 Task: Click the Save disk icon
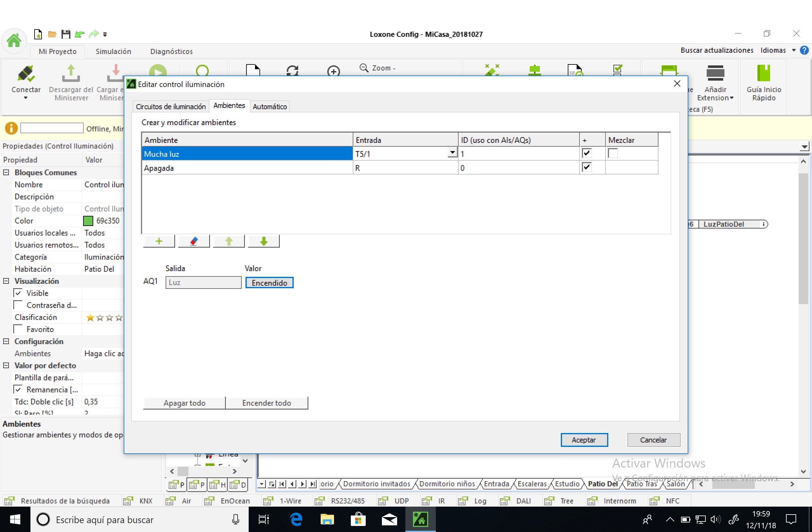[x=66, y=34]
